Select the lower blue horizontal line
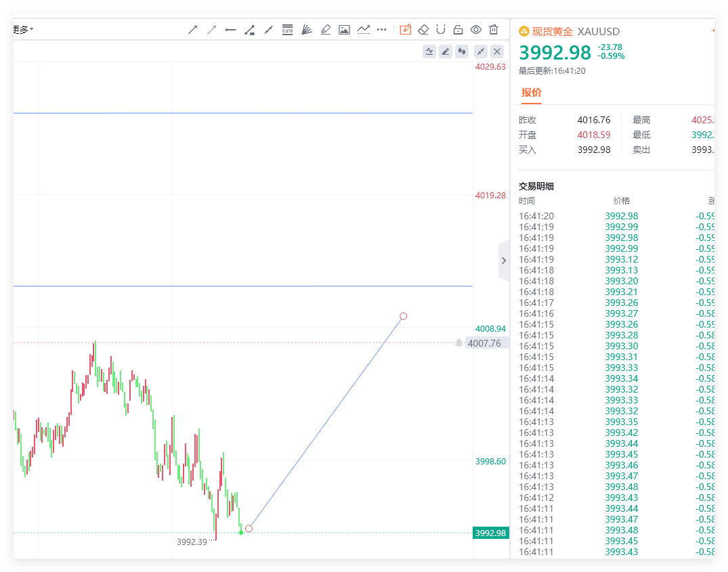The height and width of the screenshot is (572, 728). [243, 286]
